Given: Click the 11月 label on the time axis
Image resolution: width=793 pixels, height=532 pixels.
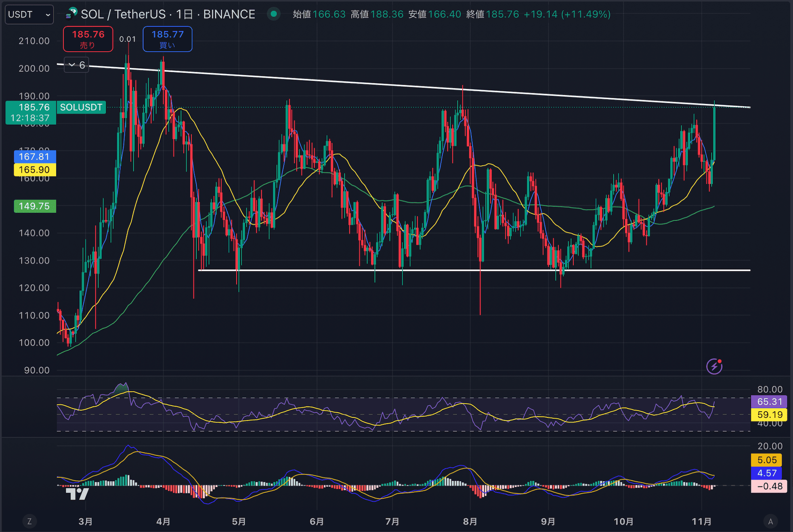Looking at the screenshot, I should pyautogui.click(x=702, y=522).
